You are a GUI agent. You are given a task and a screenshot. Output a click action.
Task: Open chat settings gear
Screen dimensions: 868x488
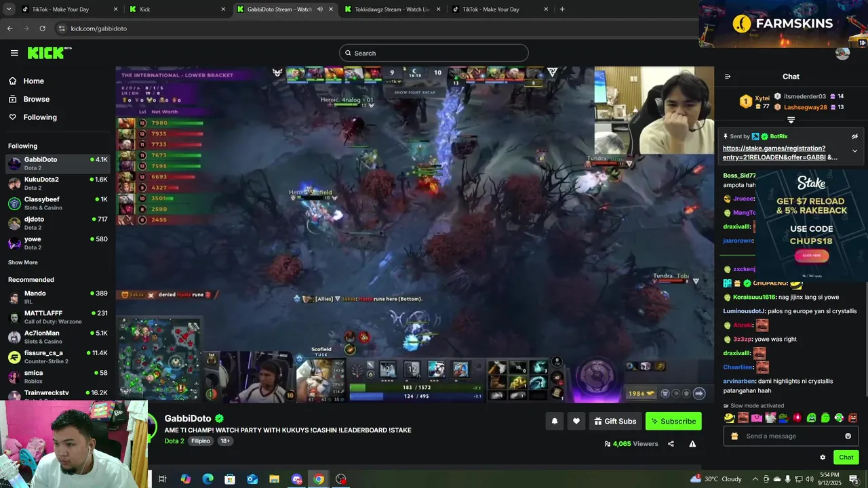[x=823, y=457]
